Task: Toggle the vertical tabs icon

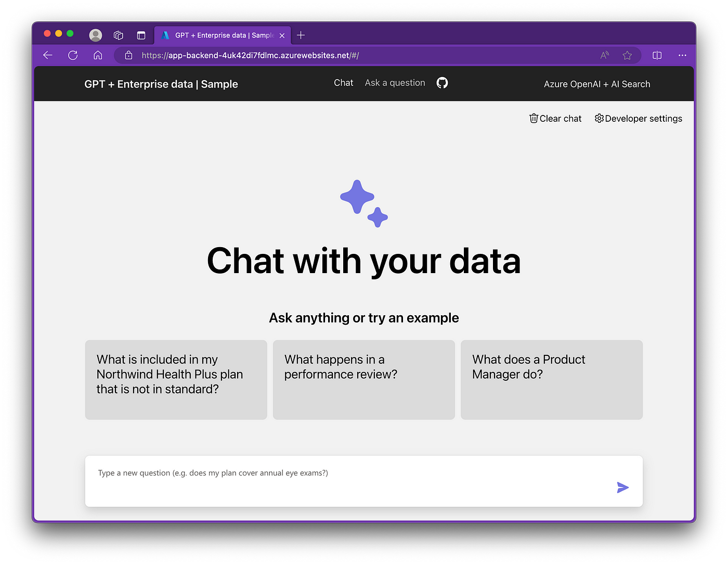Action: tap(141, 35)
